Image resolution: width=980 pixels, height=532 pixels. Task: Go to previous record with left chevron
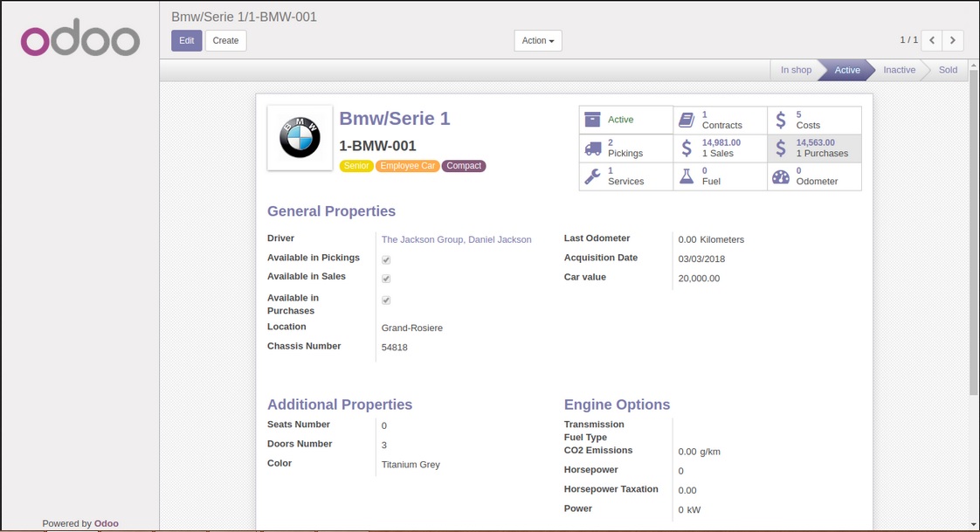click(x=932, y=40)
